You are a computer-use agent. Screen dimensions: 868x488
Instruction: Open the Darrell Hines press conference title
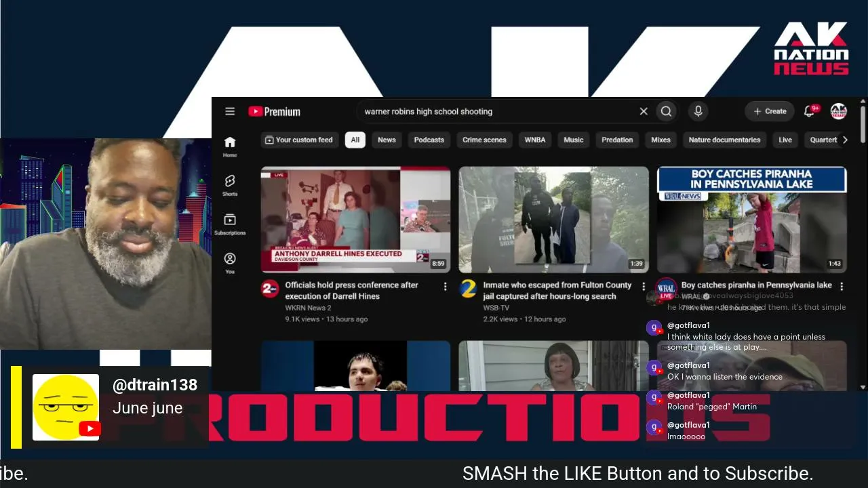tap(351, 291)
